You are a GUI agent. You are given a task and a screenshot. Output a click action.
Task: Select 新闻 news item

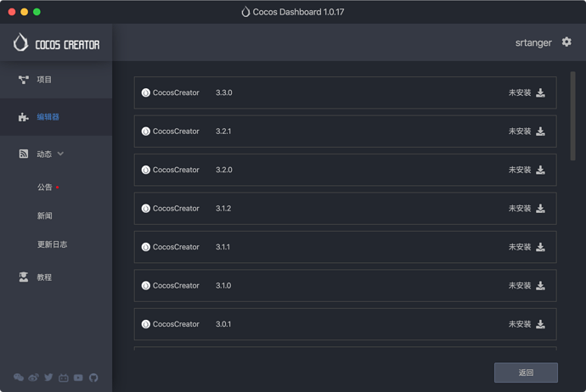[44, 216]
